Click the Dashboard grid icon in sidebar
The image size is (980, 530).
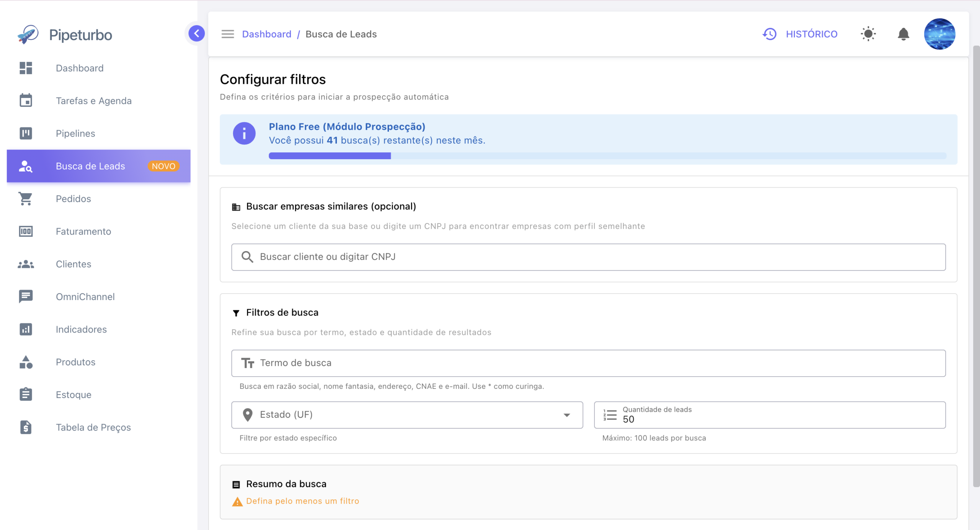click(x=26, y=68)
